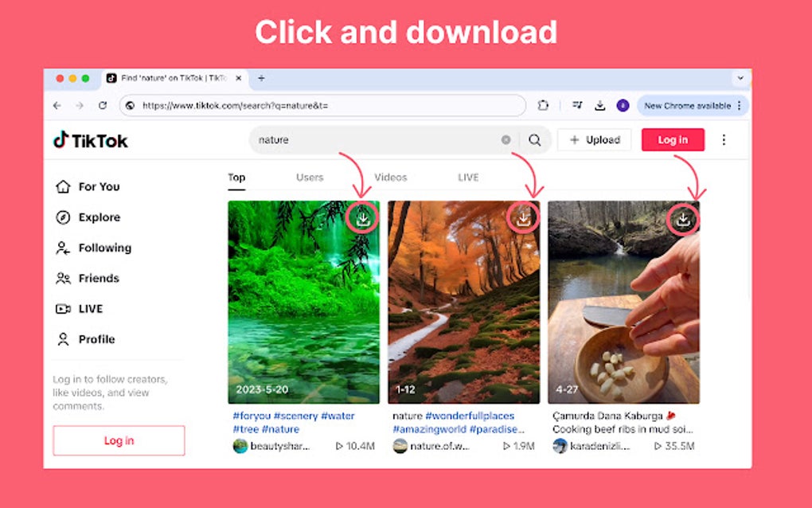The image size is (812, 508).
Task: Click the TikTok logo icon
Action: (63, 139)
